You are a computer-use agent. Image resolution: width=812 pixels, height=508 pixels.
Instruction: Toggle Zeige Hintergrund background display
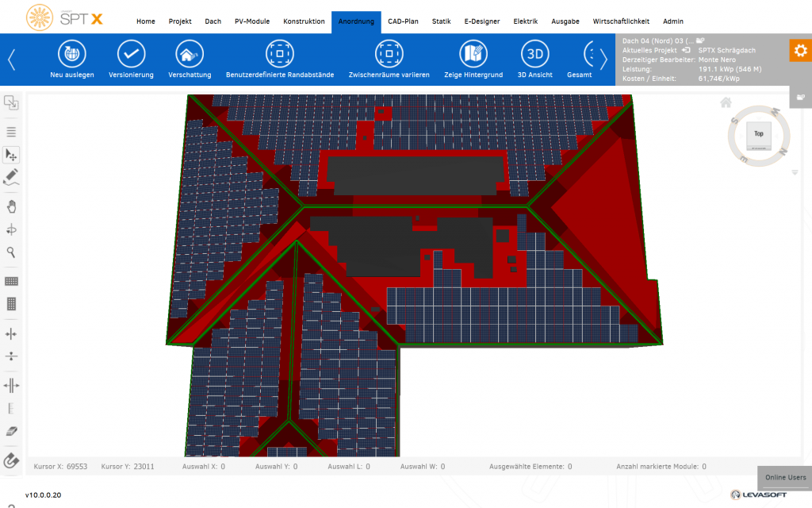point(473,54)
